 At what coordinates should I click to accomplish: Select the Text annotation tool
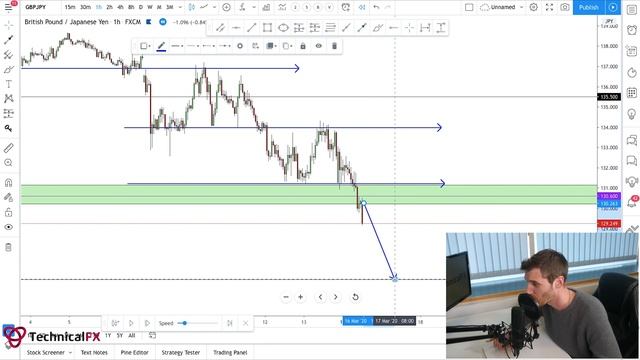pyautogui.click(x=8, y=84)
